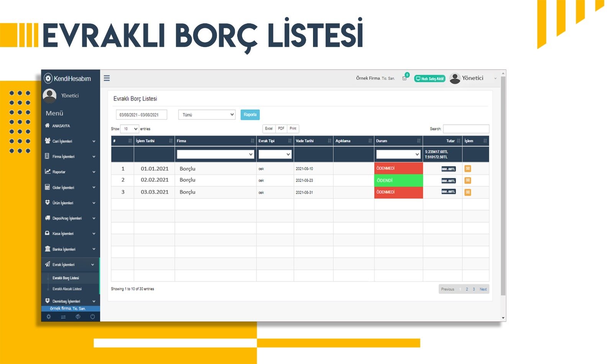
Task: Click the hamburger menu icon
Action: tap(107, 78)
